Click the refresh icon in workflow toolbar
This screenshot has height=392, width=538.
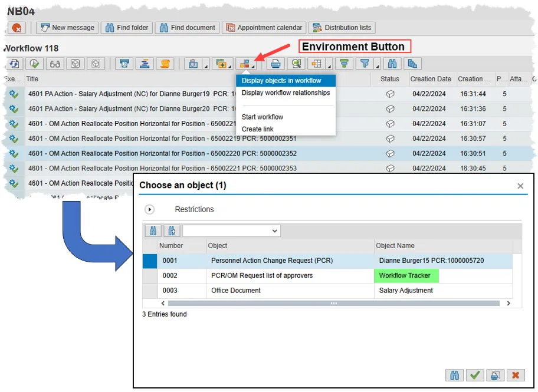pos(14,64)
